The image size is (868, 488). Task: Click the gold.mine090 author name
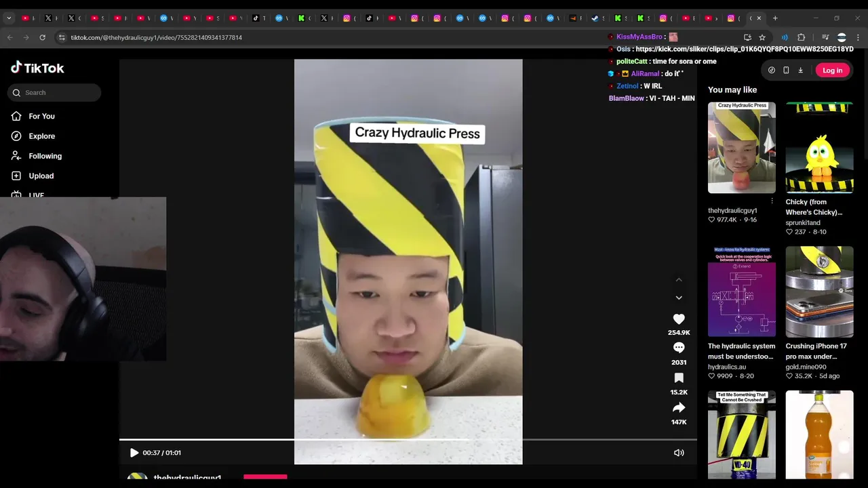[806, 367]
